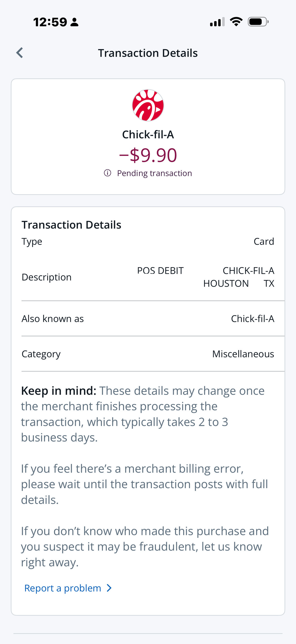Tap the POS DEBIT description text
296x644 pixels.
[x=160, y=271]
